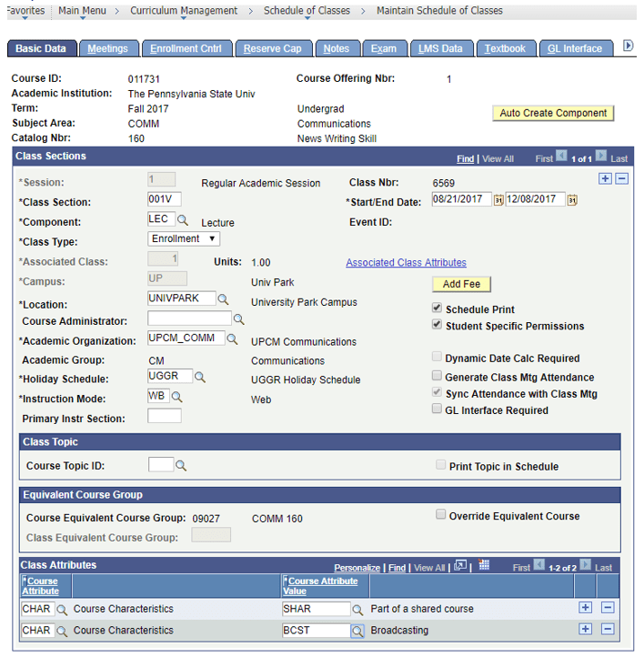Show more tabs arrow
This screenshot has width=644, height=657.
628,45
